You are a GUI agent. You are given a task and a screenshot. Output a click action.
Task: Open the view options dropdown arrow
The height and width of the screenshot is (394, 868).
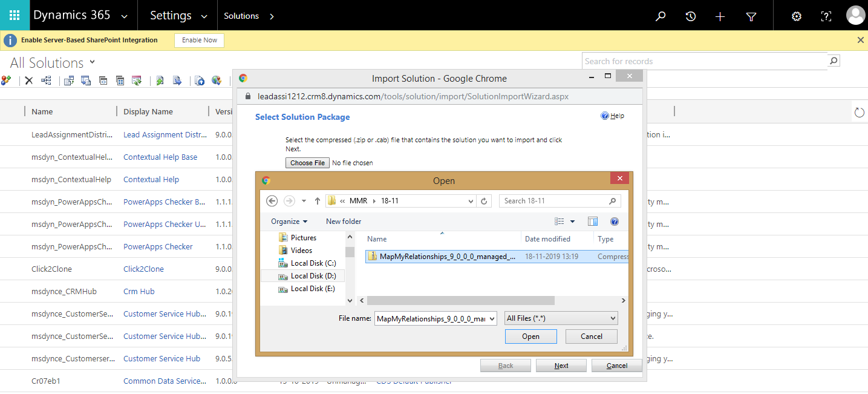click(573, 222)
